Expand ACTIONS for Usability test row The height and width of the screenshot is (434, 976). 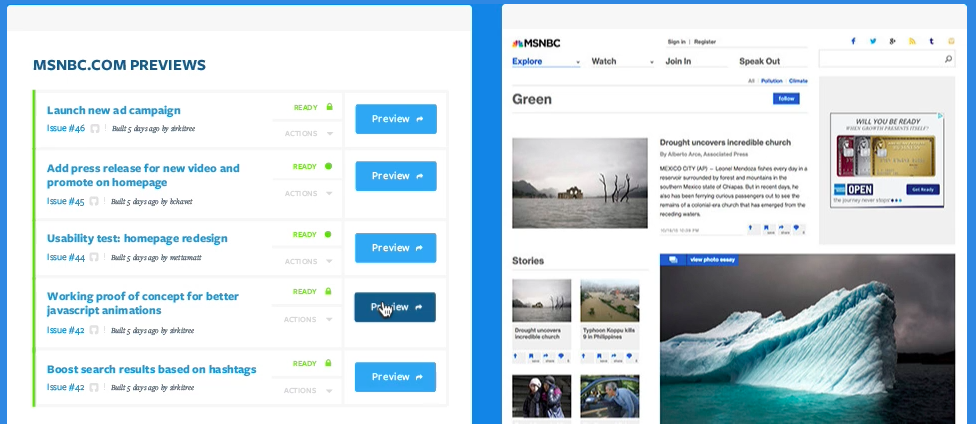tap(309, 262)
